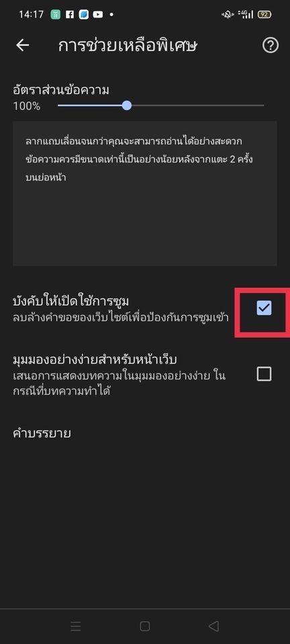Tap the Android back triangle button
Screen dimensions: 290x644
[x=213, y=626]
